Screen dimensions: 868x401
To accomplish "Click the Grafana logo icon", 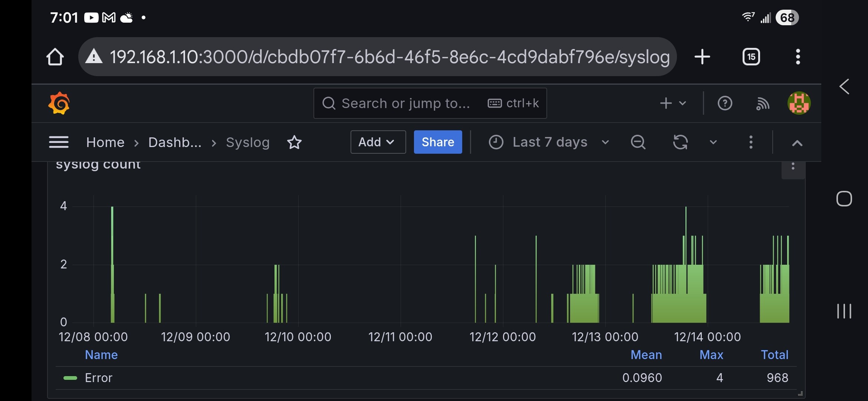I will pyautogui.click(x=59, y=103).
